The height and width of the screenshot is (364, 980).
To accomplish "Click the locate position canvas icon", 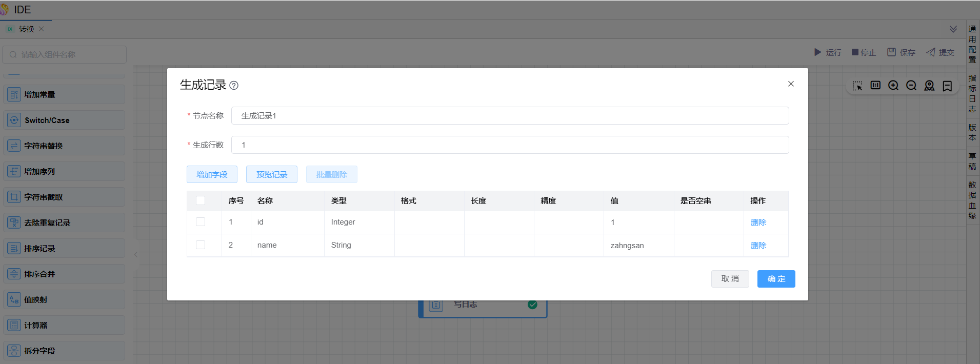I will tap(929, 86).
